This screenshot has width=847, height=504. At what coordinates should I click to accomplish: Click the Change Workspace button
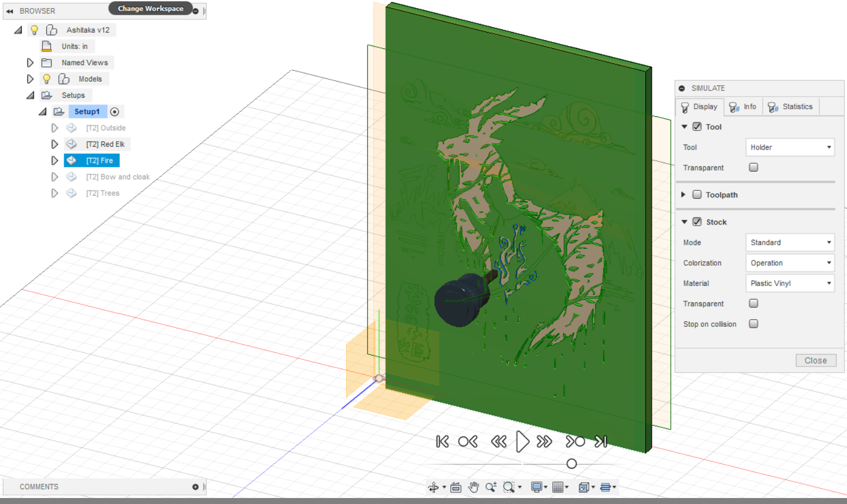[x=150, y=8]
